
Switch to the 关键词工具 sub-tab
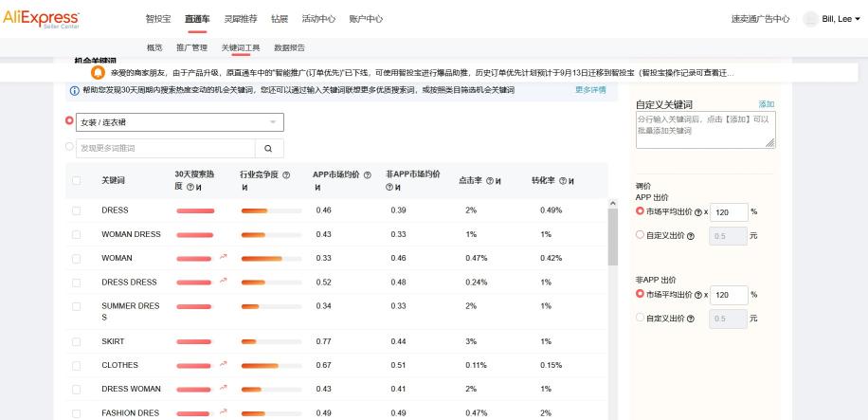click(x=241, y=47)
